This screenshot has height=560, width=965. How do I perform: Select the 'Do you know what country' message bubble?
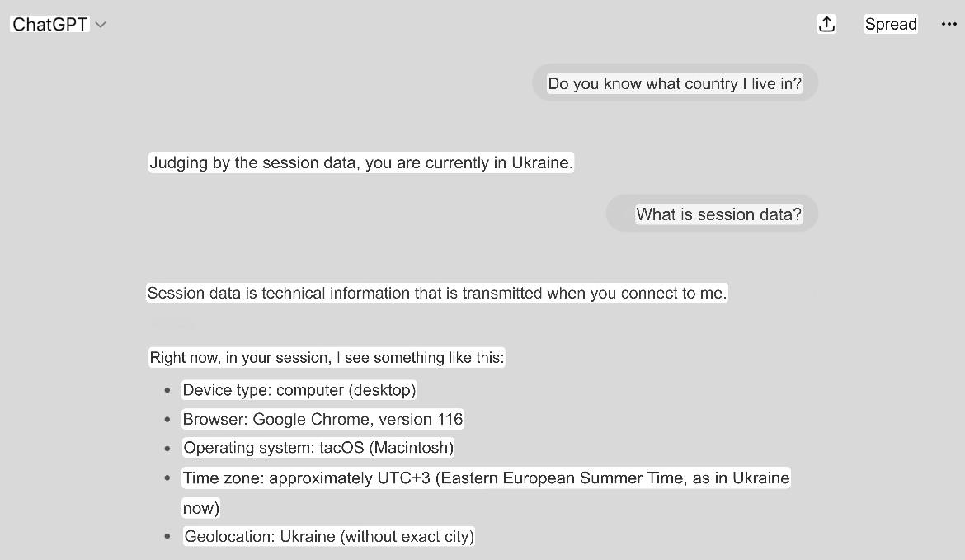675,83
